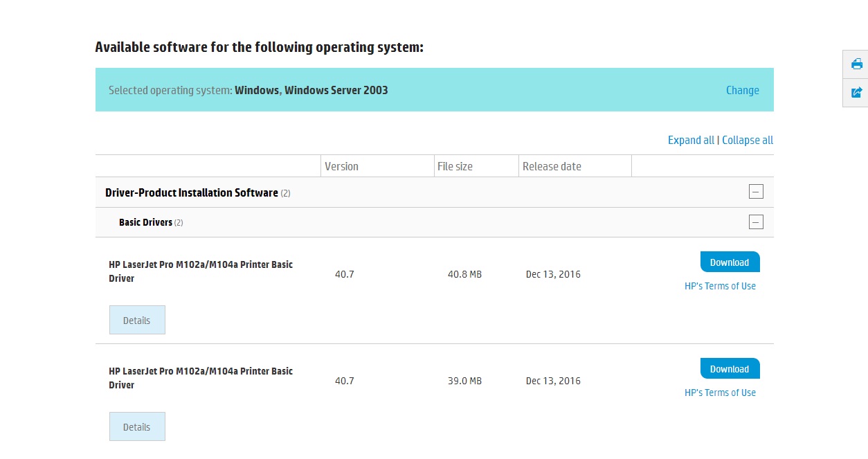The width and height of the screenshot is (868, 459).
Task: Select driver name in the 40.8 MB row
Action: coord(201,271)
